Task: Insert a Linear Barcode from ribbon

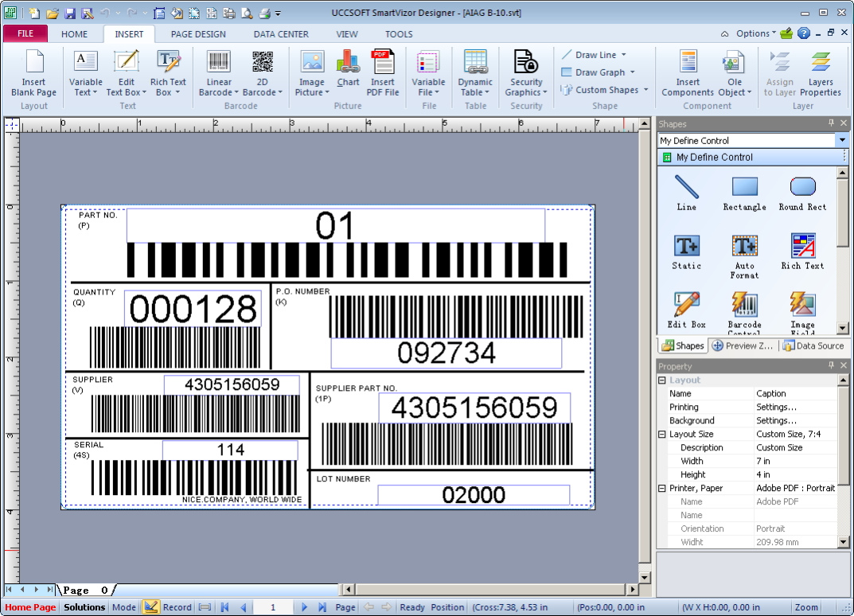Action: [219, 63]
